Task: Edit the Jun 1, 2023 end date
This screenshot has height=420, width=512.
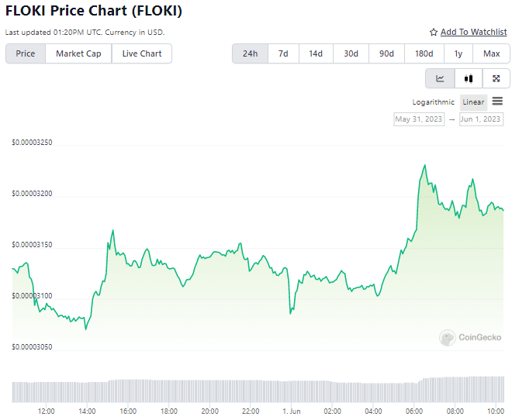Action: 481,119
